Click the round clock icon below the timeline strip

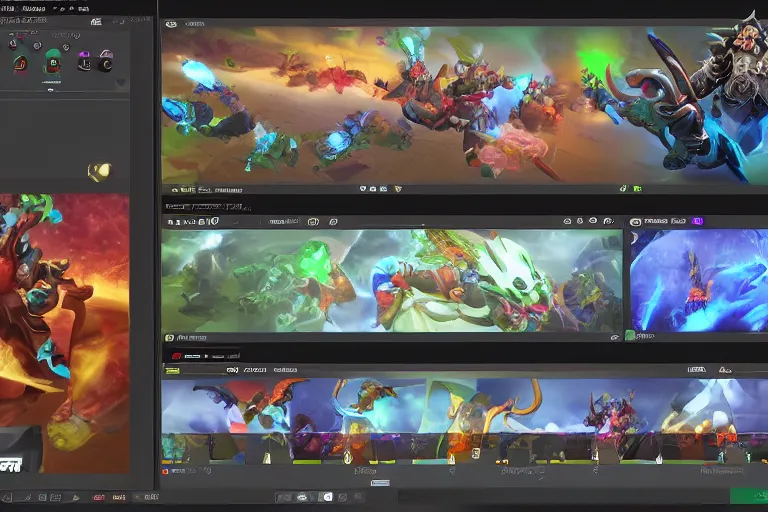coord(208,471)
